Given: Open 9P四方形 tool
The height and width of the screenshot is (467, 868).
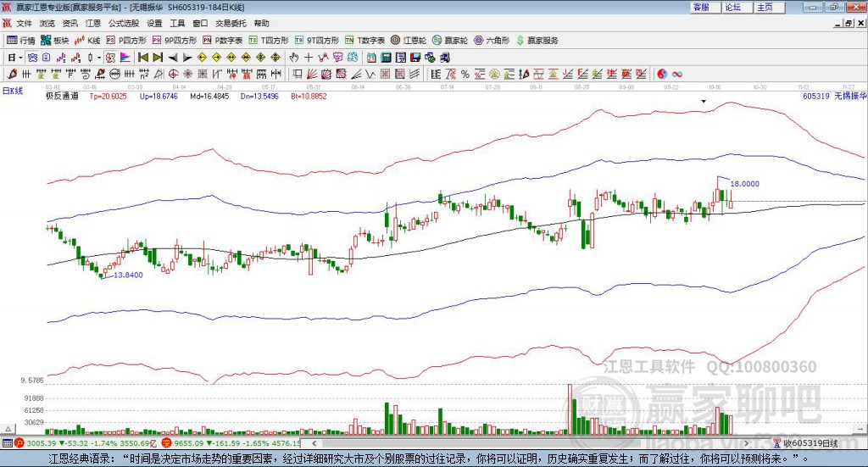Looking at the screenshot, I should (175, 41).
